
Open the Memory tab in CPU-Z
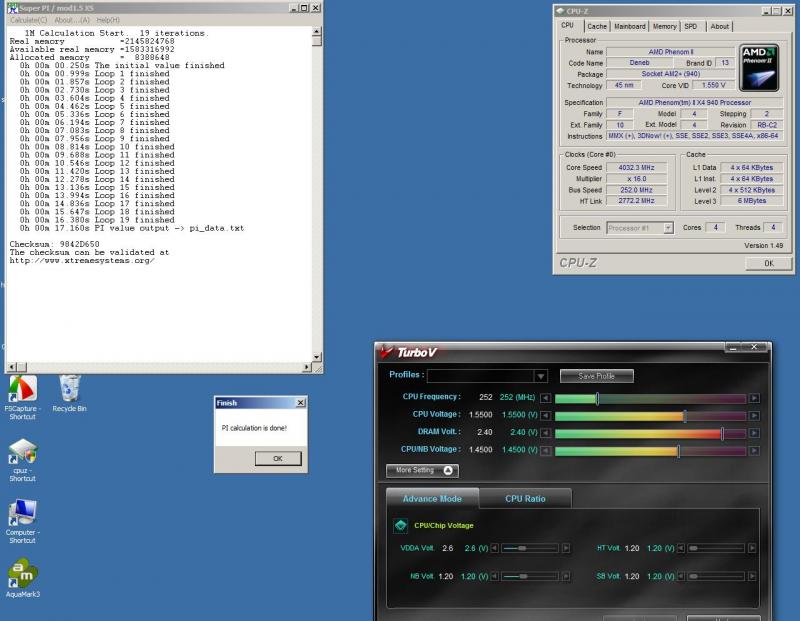(x=664, y=26)
